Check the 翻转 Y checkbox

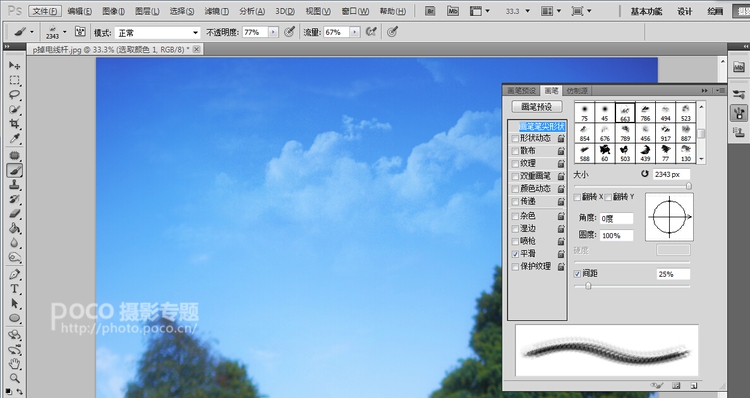pos(608,197)
